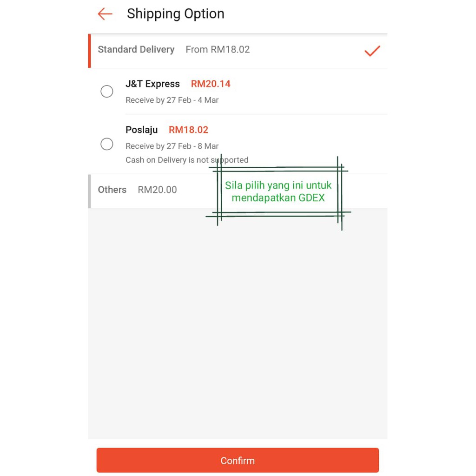Click the J&T Express courier name
The width and height of the screenshot is (476, 476).
pyautogui.click(x=152, y=84)
